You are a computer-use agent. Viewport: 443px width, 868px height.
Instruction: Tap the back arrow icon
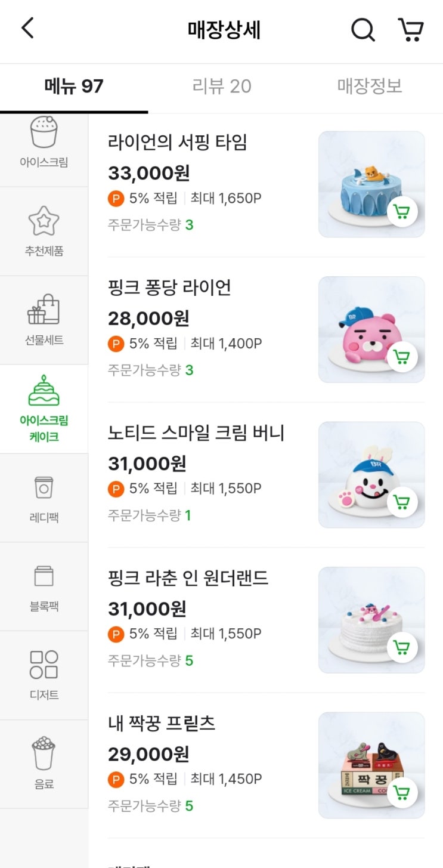click(27, 29)
